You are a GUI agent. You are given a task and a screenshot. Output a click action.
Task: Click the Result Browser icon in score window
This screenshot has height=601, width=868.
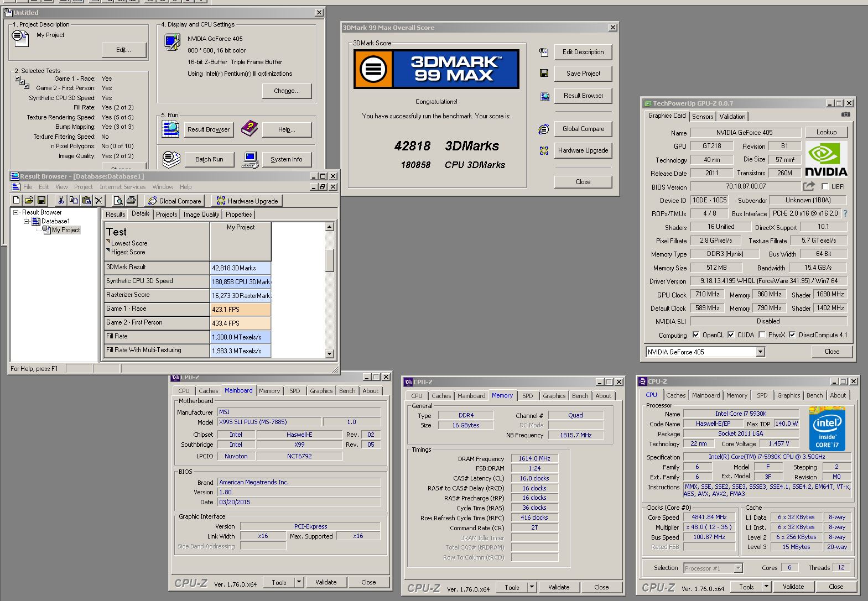pyautogui.click(x=544, y=97)
